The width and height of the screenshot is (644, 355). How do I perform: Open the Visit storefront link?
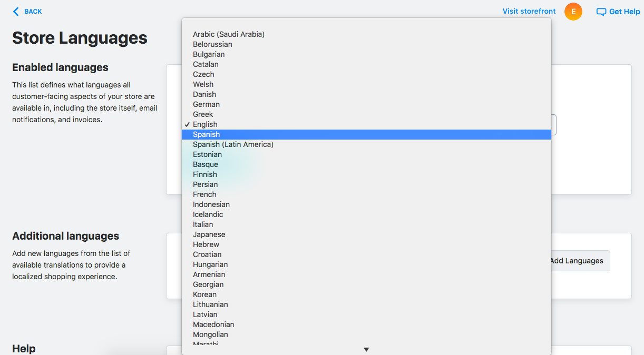(529, 11)
